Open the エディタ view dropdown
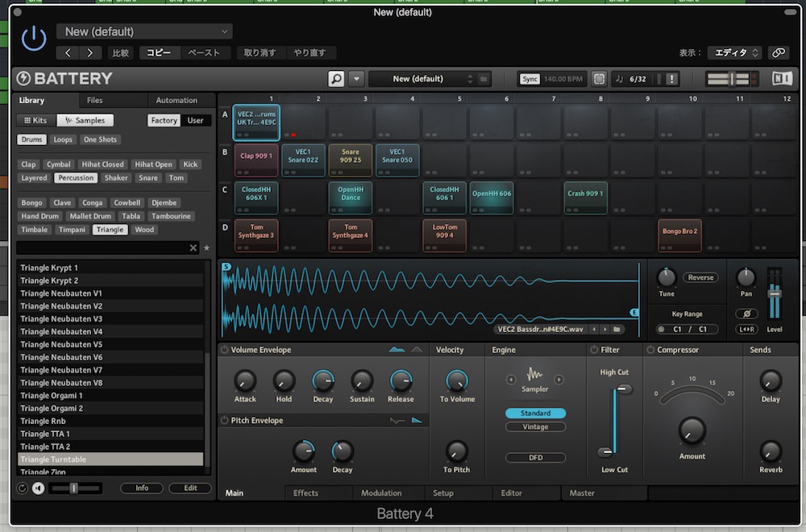 [733, 52]
